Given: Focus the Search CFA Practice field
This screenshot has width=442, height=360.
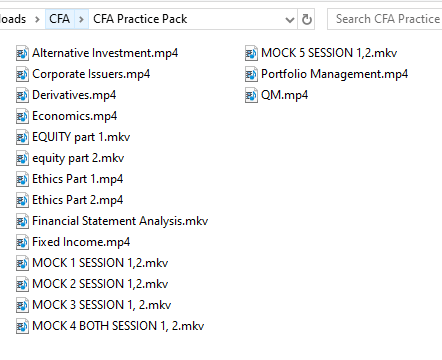Looking at the screenshot, I should click(x=385, y=19).
